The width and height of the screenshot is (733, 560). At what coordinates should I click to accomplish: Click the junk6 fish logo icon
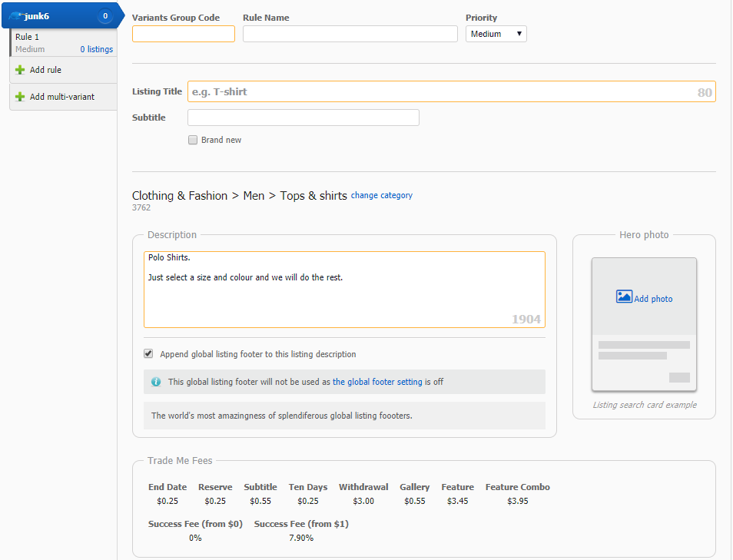pyautogui.click(x=15, y=16)
